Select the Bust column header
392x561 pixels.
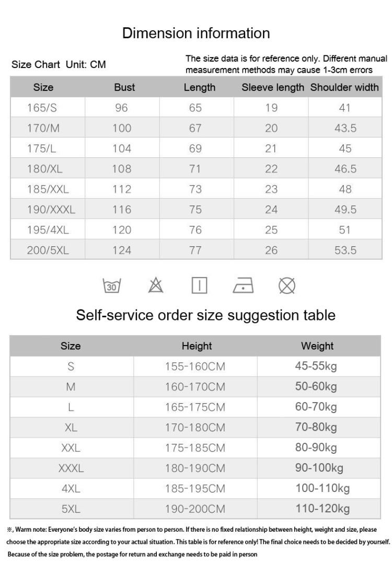point(124,87)
